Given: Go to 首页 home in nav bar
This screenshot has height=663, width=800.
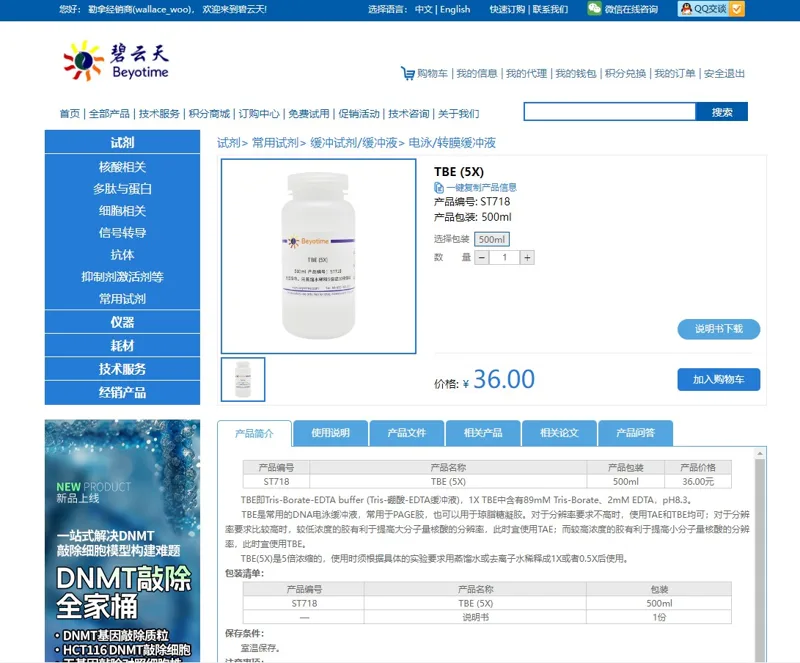Looking at the screenshot, I should coord(70,113).
